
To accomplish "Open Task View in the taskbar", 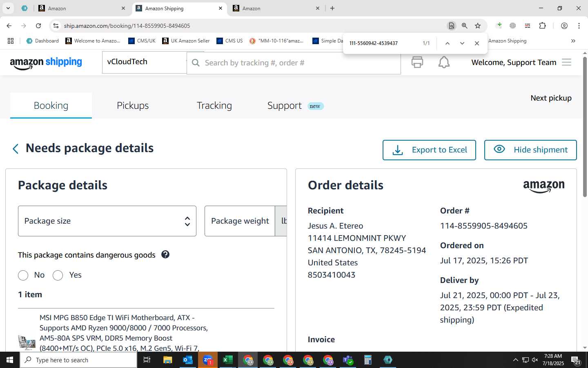I will 147,360.
